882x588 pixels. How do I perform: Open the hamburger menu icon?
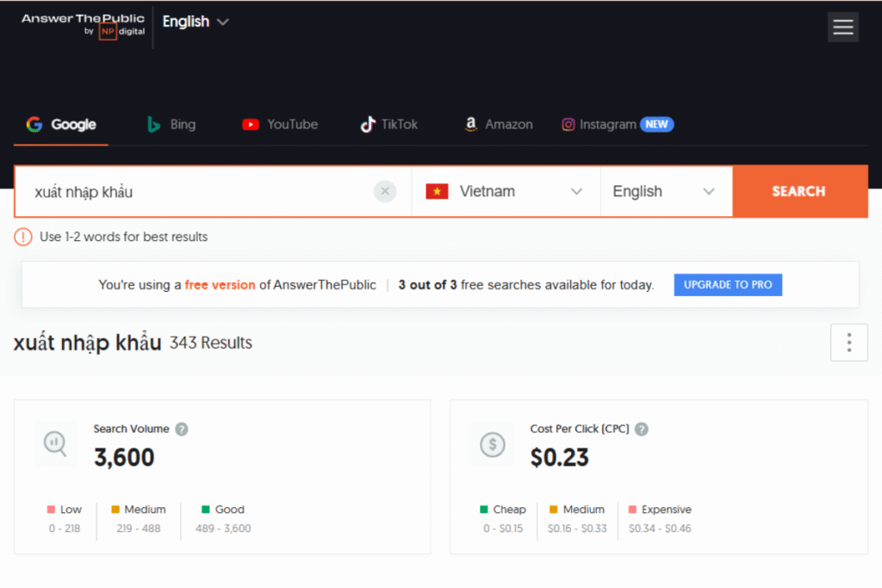(843, 27)
